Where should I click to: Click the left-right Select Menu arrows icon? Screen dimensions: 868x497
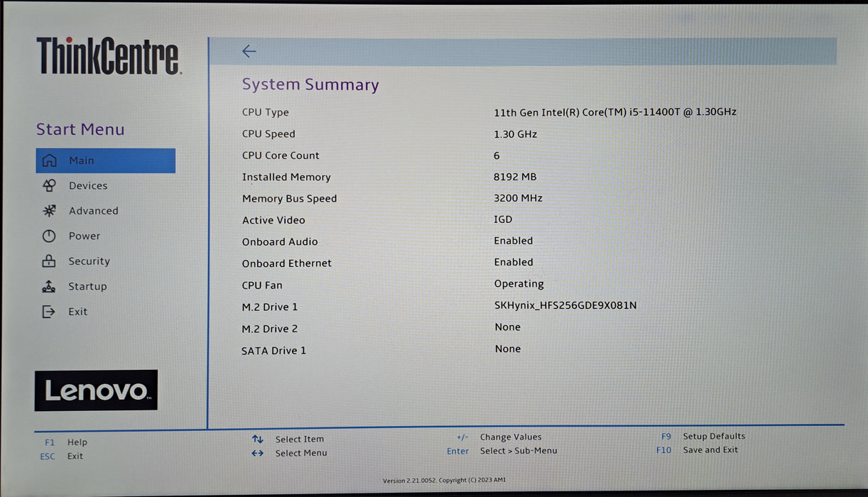point(258,453)
